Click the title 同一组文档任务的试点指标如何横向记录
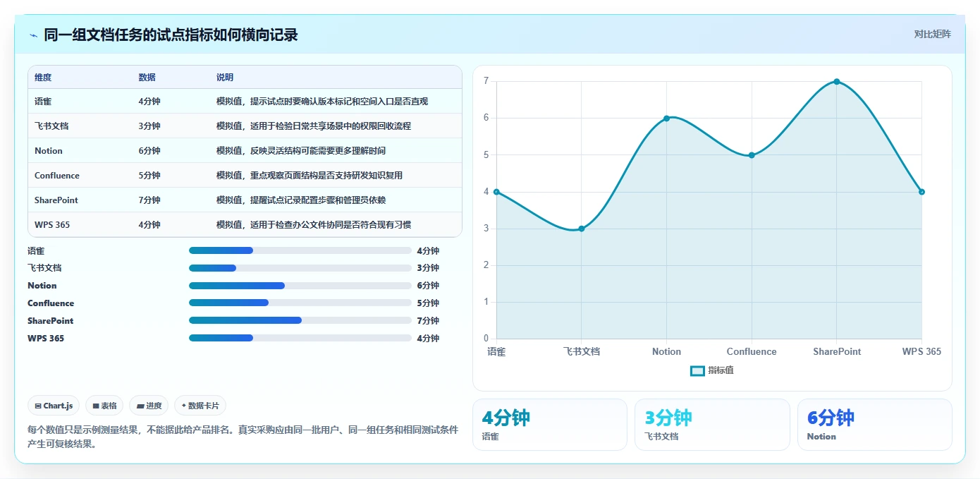Screen dimensions: 980x479 pyautogui.click(x=171, y=35)
